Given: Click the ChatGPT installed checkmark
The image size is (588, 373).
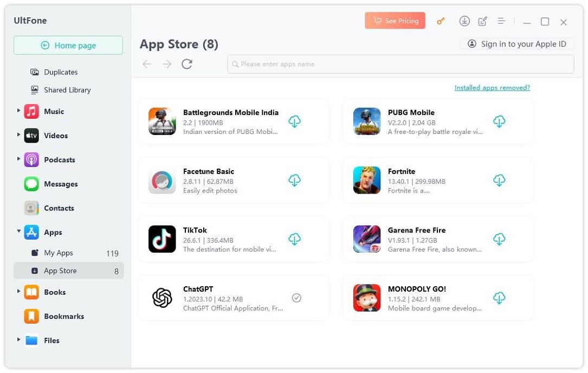Looking at the screenshot, I should (x=296, y=298).
